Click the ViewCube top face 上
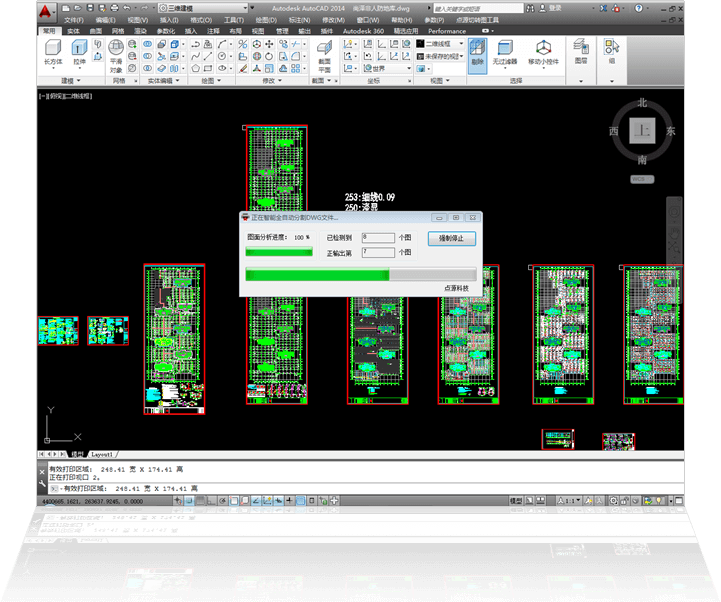 coord(643,131)
